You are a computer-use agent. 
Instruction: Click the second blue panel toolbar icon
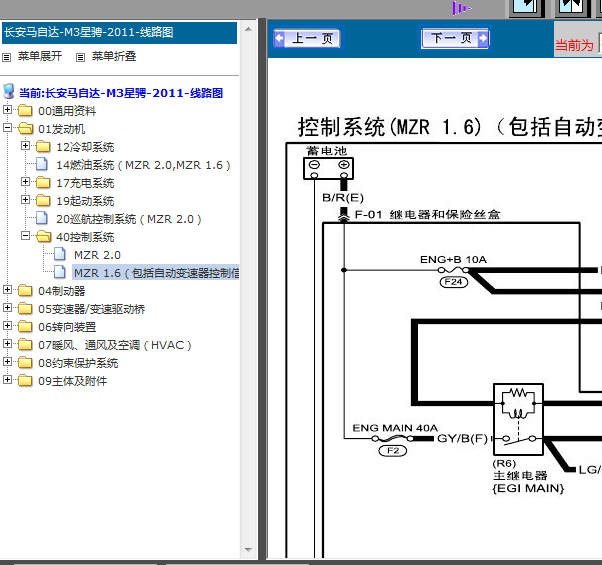tap(572, 8)
